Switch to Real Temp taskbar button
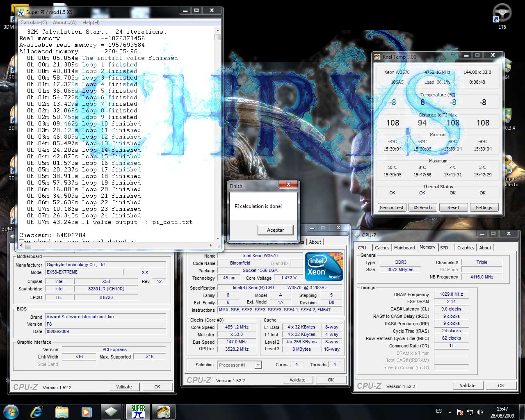Screen dimensions: 525x420 pos(163,412)
